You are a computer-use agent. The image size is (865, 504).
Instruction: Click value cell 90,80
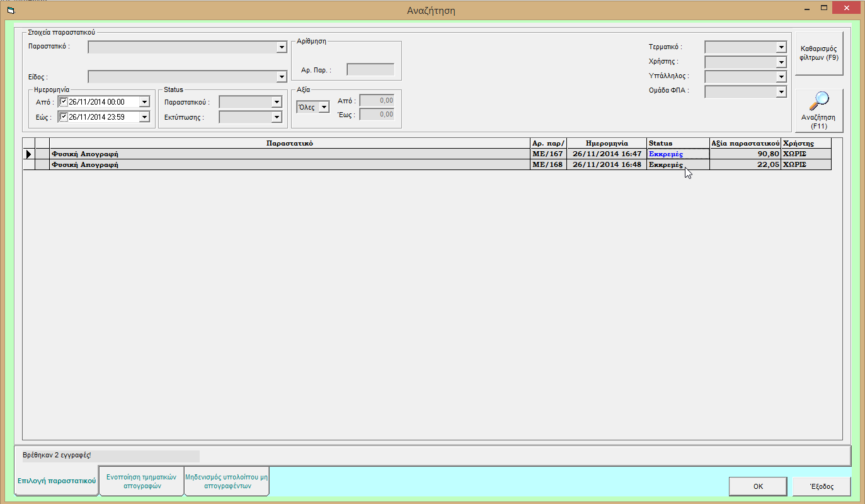(745, 154)
